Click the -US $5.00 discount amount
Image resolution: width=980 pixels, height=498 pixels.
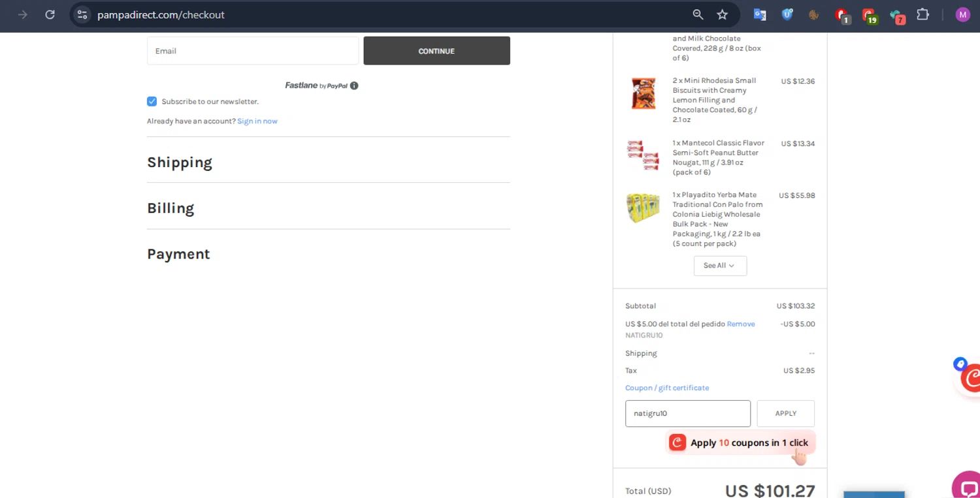(x=797, y=324)
